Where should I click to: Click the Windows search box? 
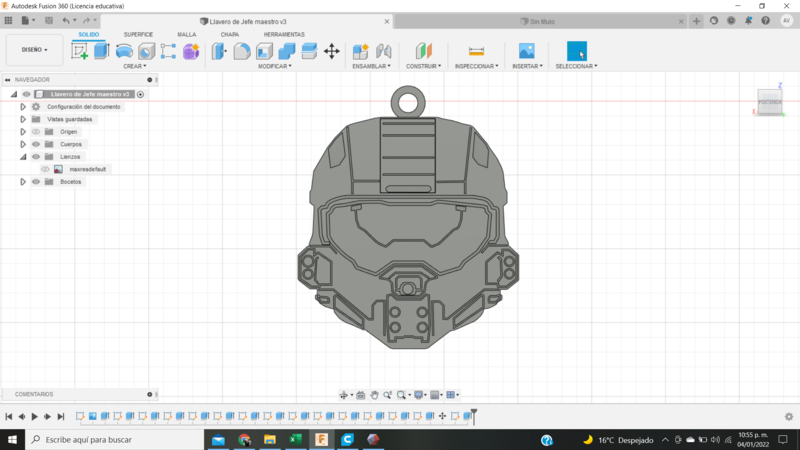click(115, 439)
